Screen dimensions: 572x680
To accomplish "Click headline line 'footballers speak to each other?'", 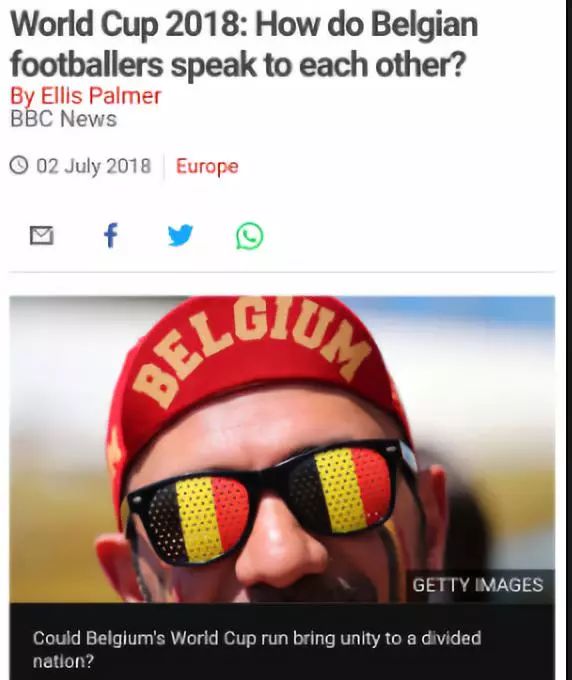I will coord(237,64).
